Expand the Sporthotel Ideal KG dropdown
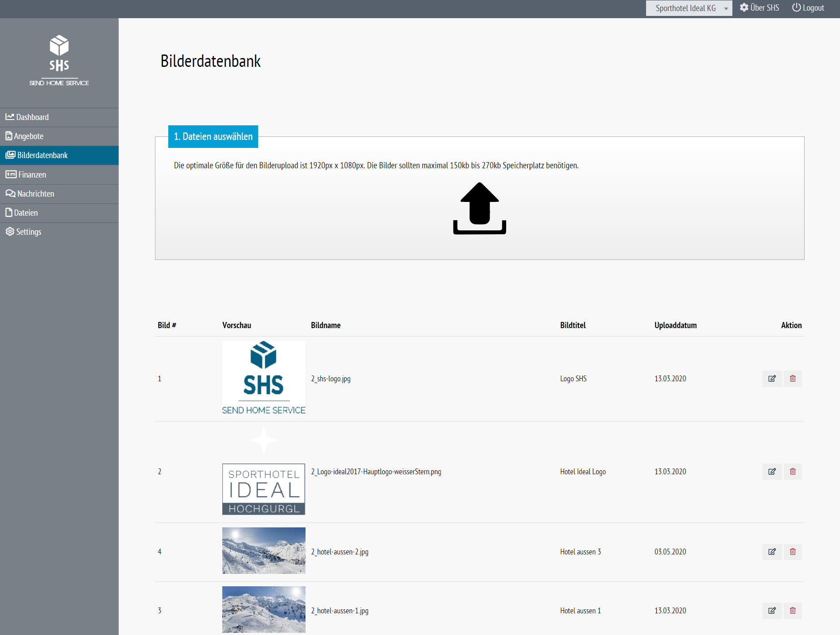The image size is (840, 635). coord(689,8)
